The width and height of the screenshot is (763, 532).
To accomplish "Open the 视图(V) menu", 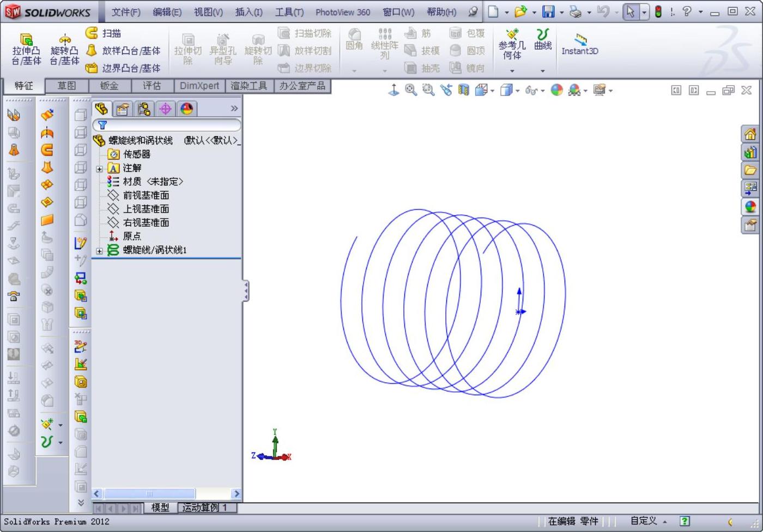I will click(x=208, y=12).
